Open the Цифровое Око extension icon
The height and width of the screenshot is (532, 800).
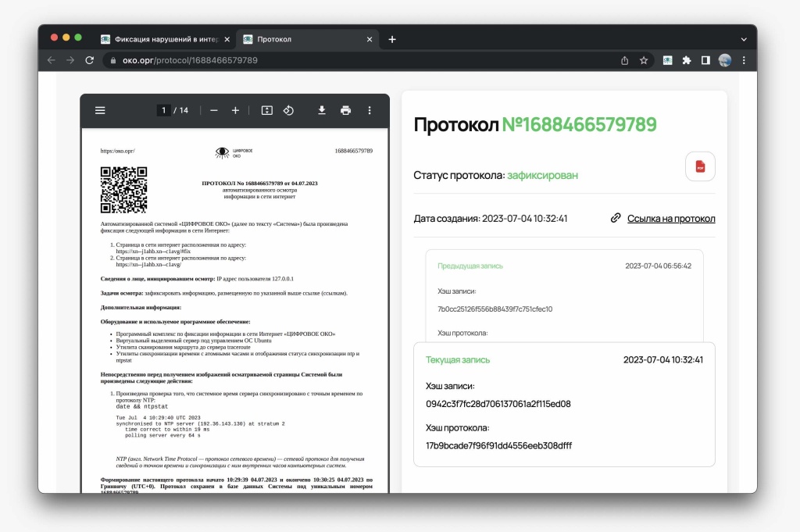667,60
